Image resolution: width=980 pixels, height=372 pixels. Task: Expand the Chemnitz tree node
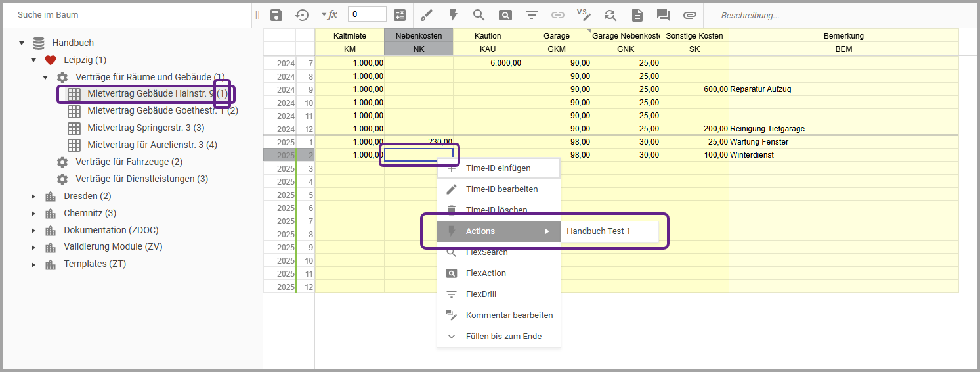click(34, 213)
